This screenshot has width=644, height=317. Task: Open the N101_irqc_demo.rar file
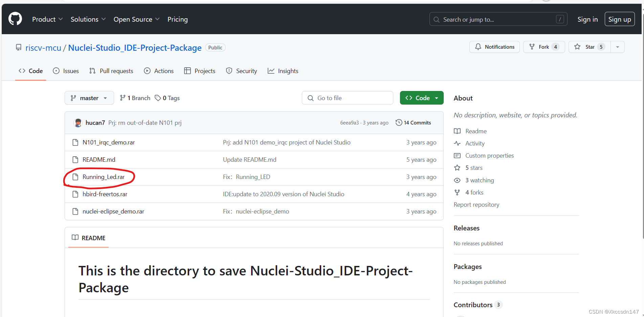point(109,142)
